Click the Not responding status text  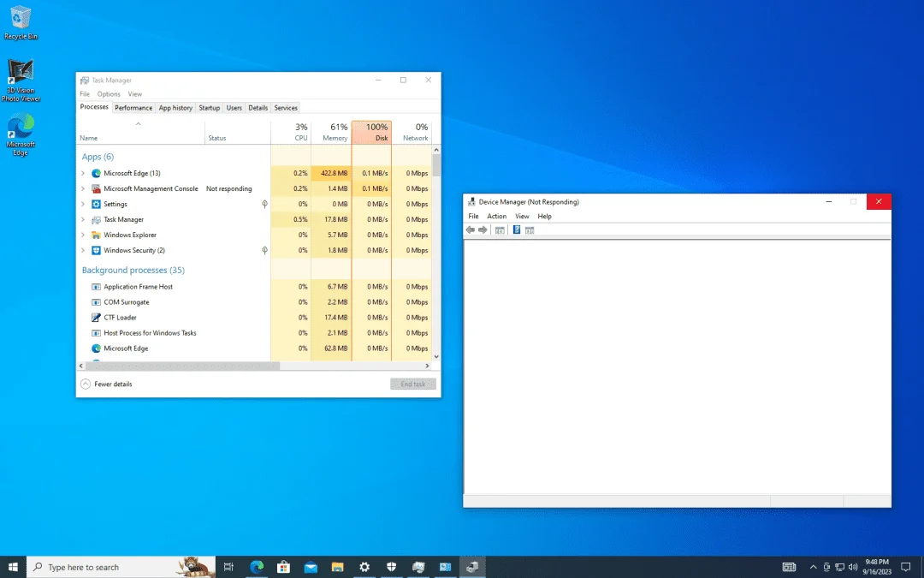tap(228, 188)
